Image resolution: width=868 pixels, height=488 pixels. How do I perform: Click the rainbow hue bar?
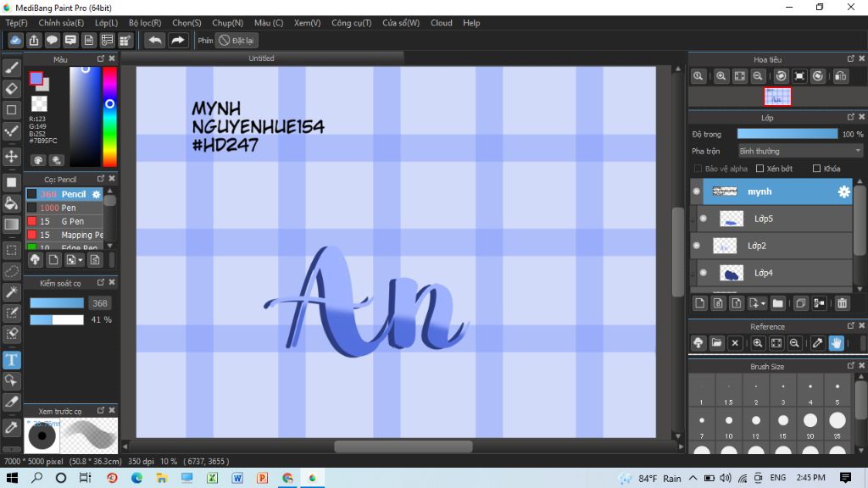tap(109, 116)
